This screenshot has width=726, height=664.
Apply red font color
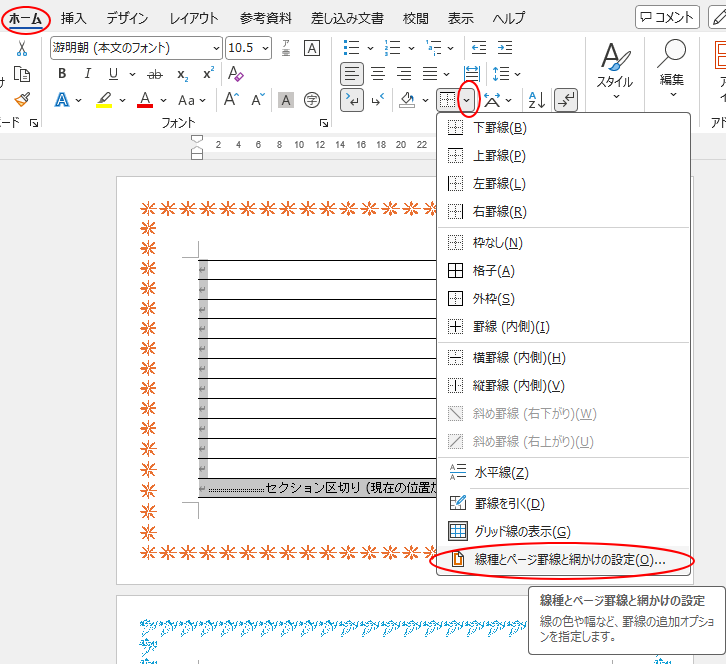coord(145,100)
